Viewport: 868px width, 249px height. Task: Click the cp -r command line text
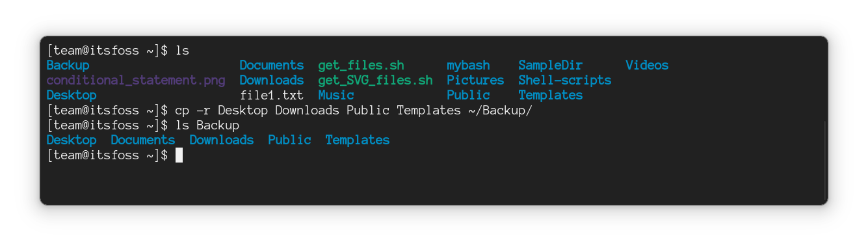354,110
